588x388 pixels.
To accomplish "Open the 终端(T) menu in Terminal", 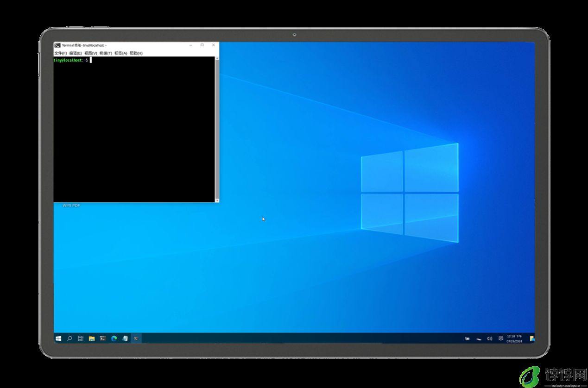I will pos(106,53).
